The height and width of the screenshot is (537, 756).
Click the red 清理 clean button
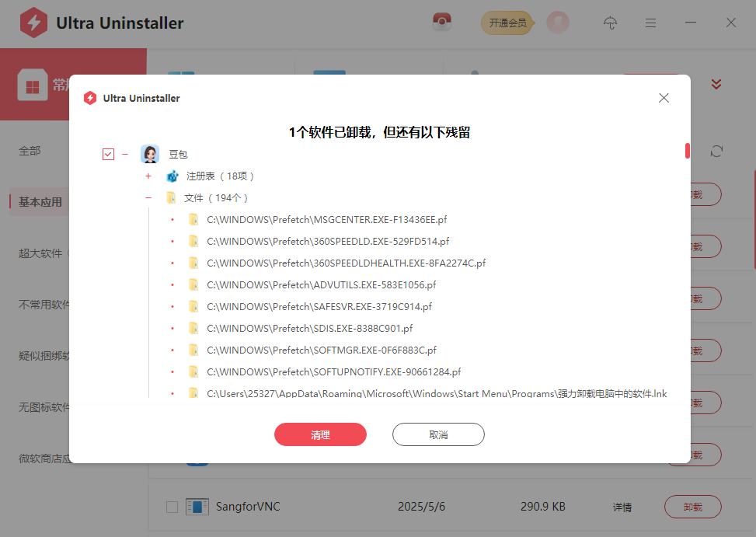320,434
